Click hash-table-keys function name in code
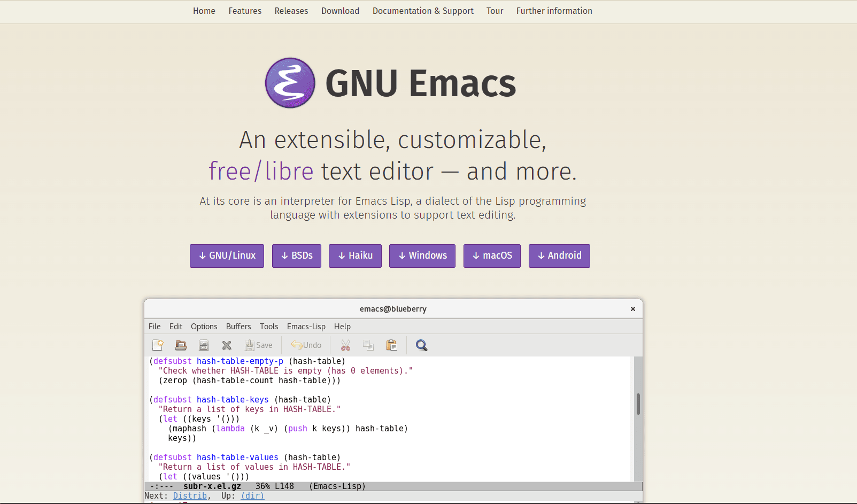Viewport: 857px width, 504px height. [x=233, y=400]
